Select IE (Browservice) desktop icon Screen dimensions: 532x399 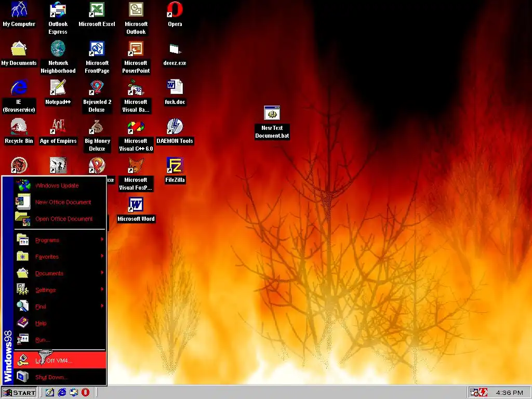(19, 96)
